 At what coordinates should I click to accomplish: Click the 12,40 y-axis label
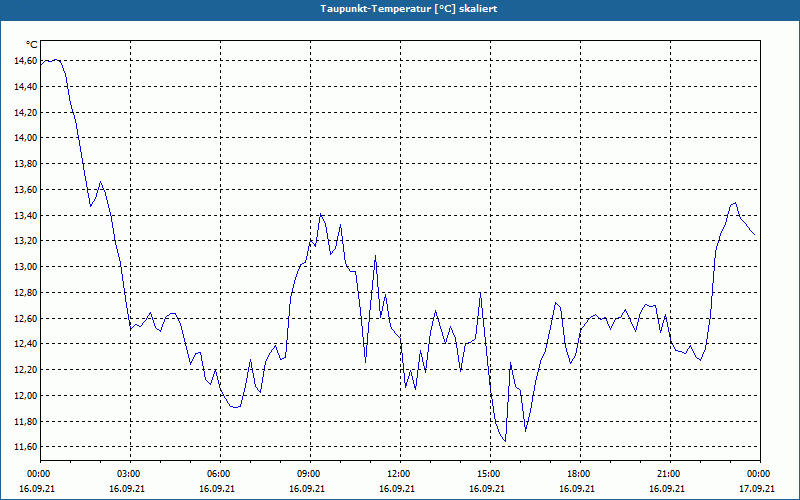26,344
